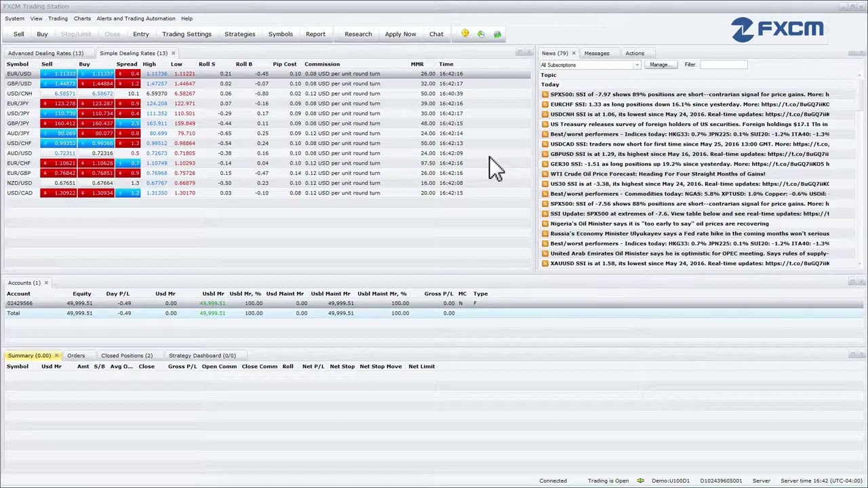Close the News (79) tab
This screenshot has width=868, height=488.
click(574, 53)
